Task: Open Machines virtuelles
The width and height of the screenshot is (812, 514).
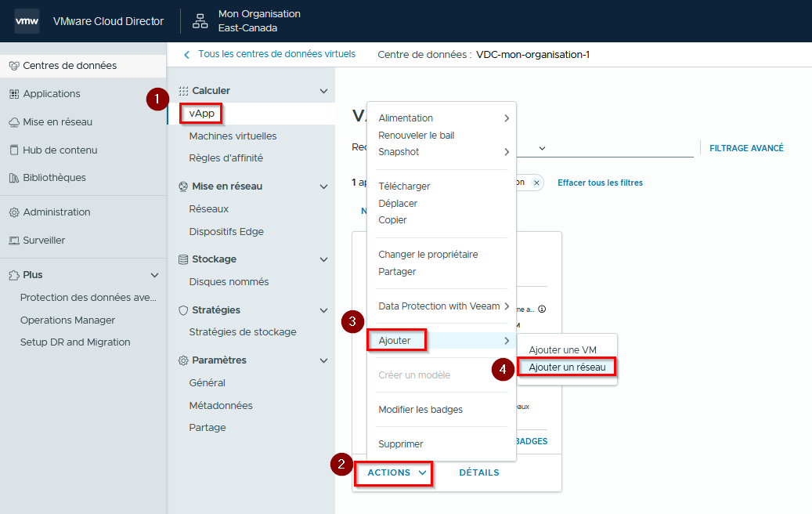Action: pyautogui.click(x=233, y=136)
